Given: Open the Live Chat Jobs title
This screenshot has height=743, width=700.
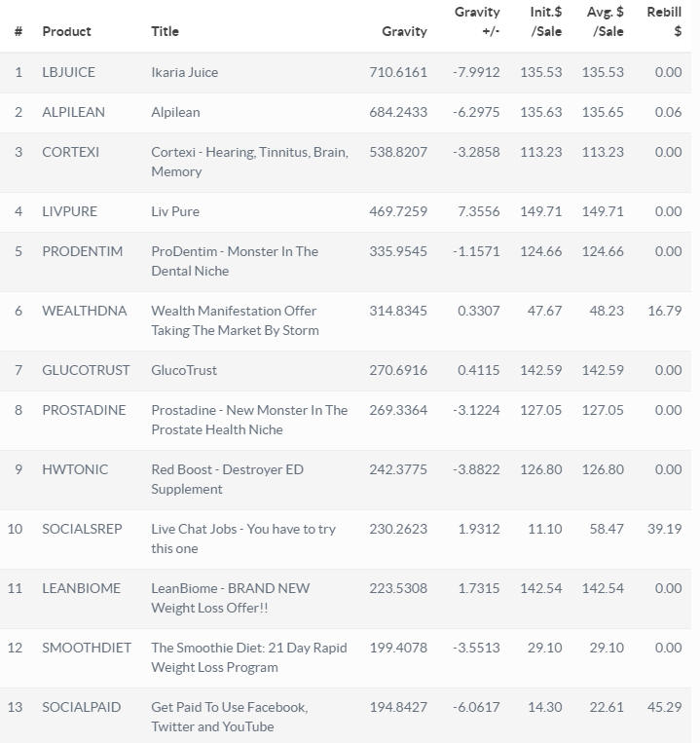Looking at the screenshot, I should 243,539.
